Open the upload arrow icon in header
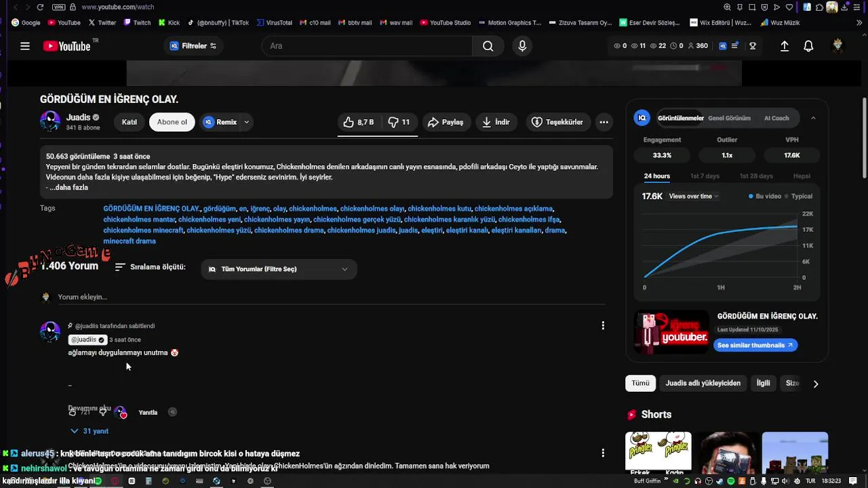Viewport: 868px width, 488px height. [785, 46]
